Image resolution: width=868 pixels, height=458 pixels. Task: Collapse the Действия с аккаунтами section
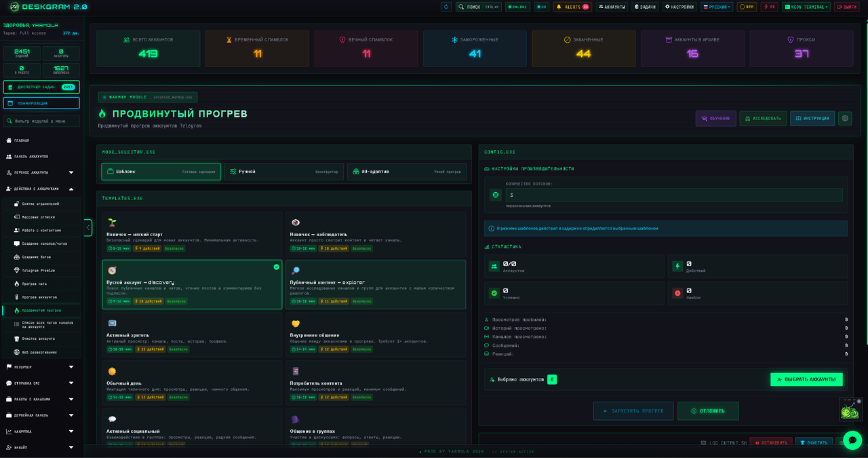41,189
